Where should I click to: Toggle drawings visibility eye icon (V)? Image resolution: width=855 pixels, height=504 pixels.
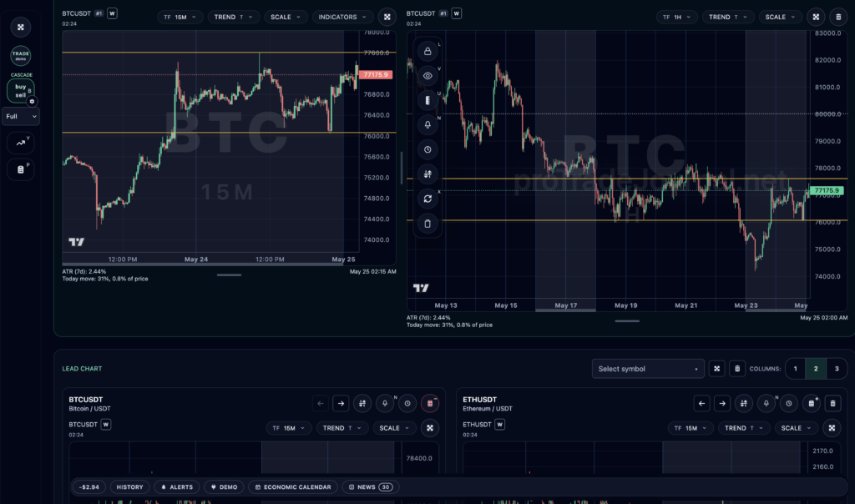(x=427, y=76)
